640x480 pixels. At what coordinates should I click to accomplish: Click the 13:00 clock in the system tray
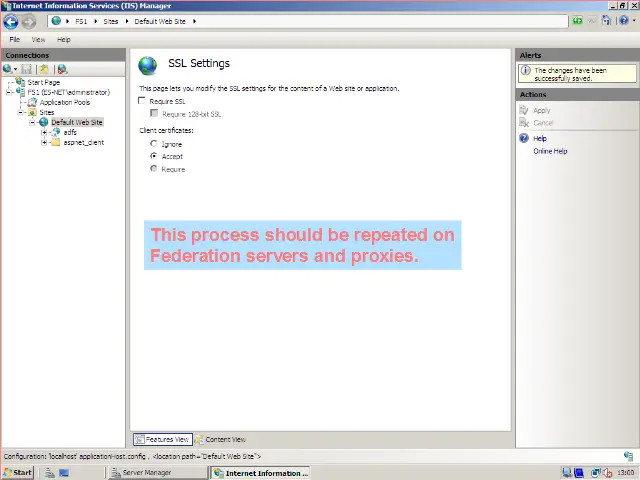tap(625, 473)
